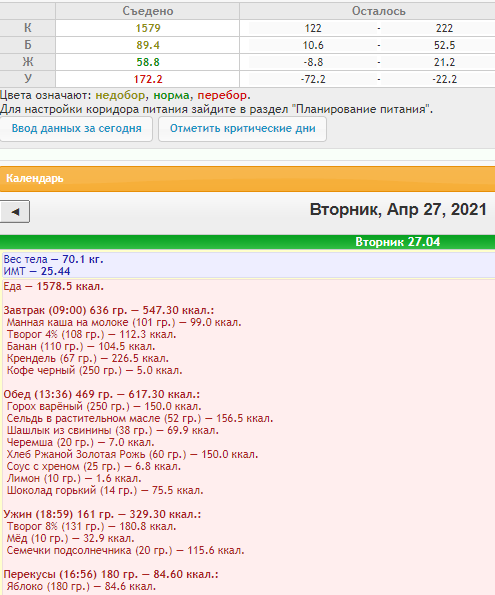Select the calories eaten value 1579

148,28
